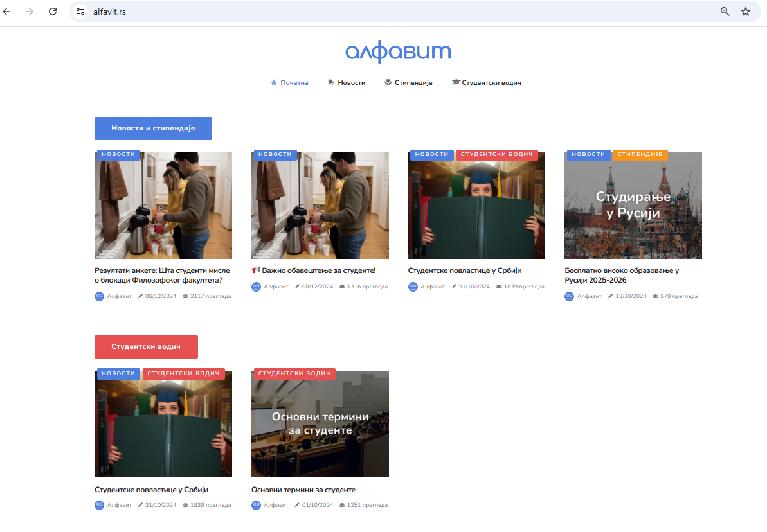Screen dimensions: 767x532
Task: Click НОВОСТИ tag on Резултати анкете card
Action: [118, 154]
